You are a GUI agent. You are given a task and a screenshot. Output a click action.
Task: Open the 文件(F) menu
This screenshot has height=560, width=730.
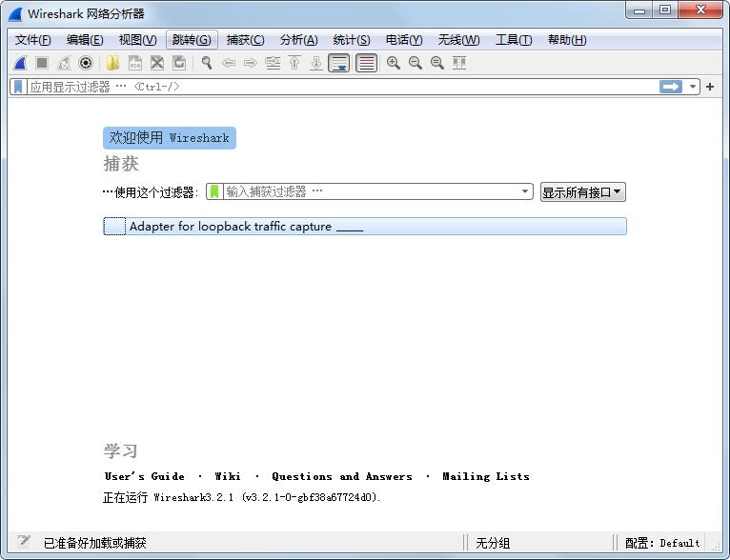coord(32,40)
